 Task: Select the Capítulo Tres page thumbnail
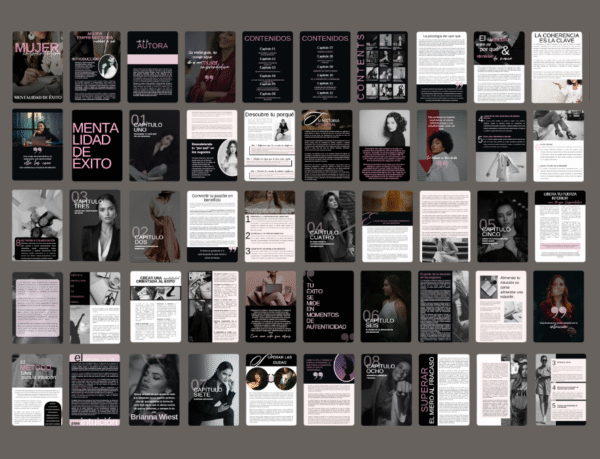(95, 226)
